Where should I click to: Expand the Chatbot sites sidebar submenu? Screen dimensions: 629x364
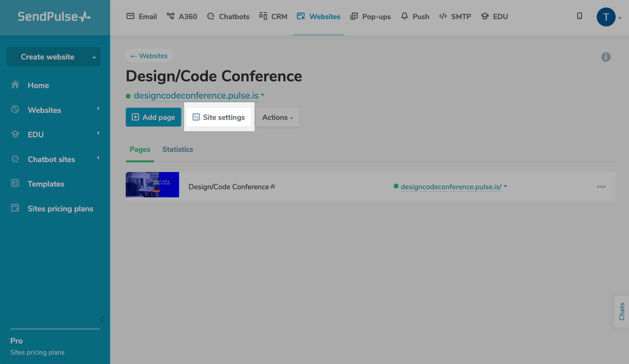(98, 158)
